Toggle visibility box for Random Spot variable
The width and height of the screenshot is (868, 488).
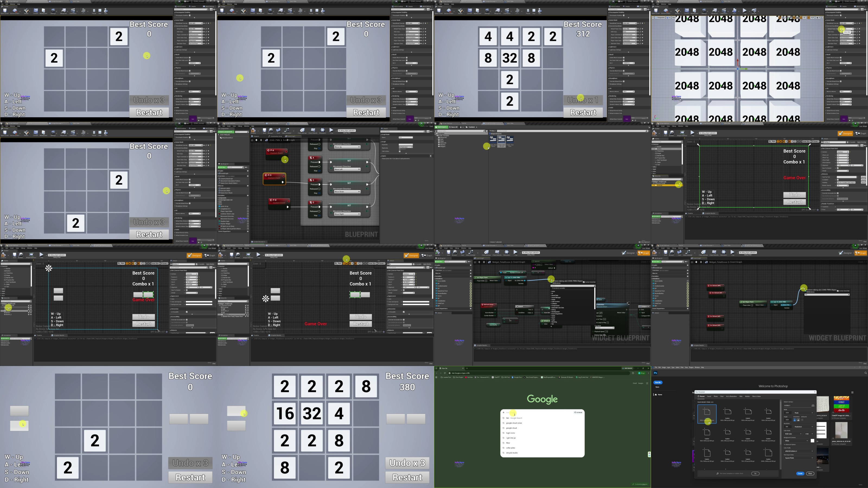pos(248,221)
